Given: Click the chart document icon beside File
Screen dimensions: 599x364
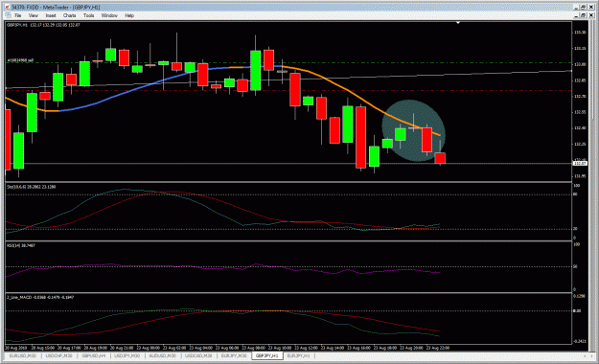Looking at the screenshot, I should [8, 15].
